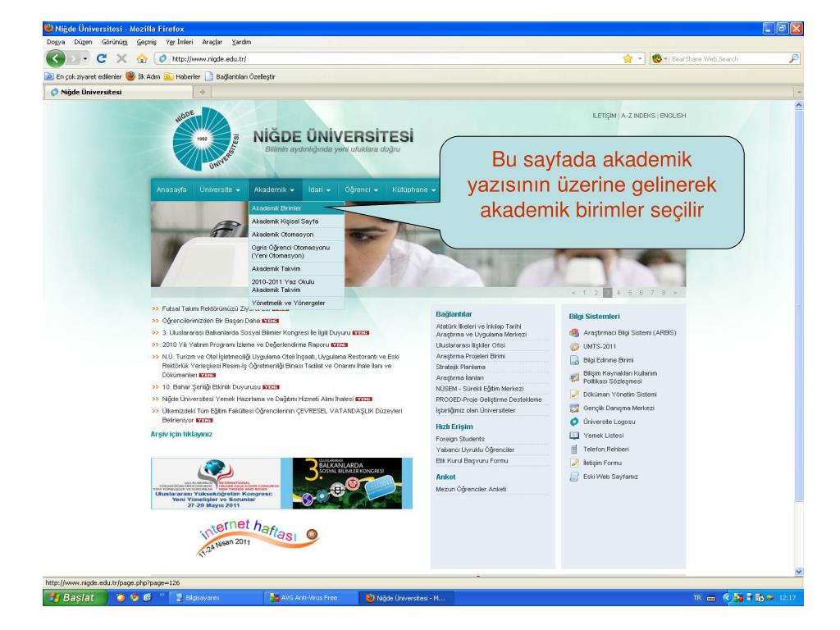The image size is (840, 630).
Task: Click the Niğde Üniversitesi circular logo
Action: pos(206,139)
